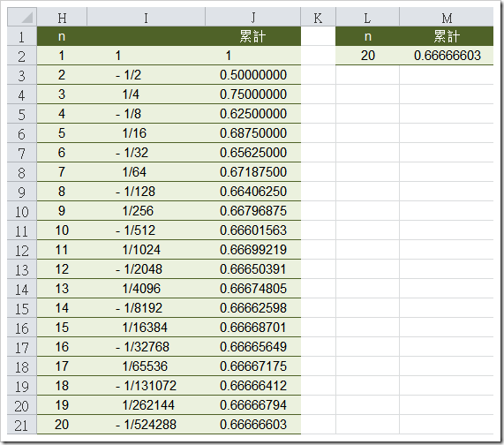Select the cell showing - 1/524288
The width and height of the screenshot is (504, 445).
[x=146, y=425]
